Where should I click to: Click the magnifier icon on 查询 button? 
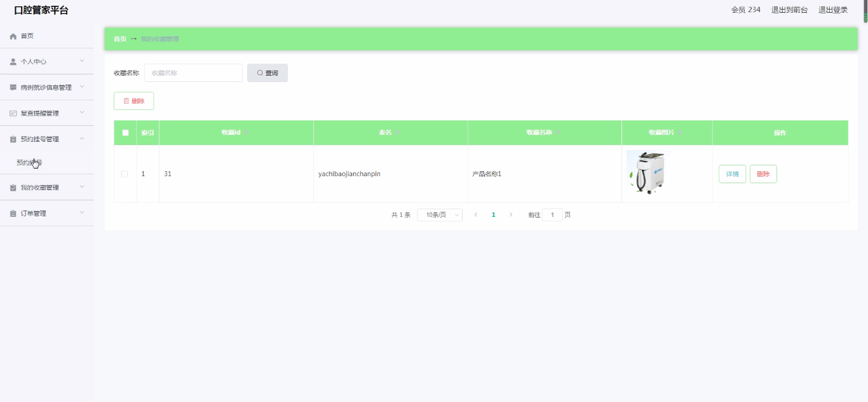tap(260, 73)
